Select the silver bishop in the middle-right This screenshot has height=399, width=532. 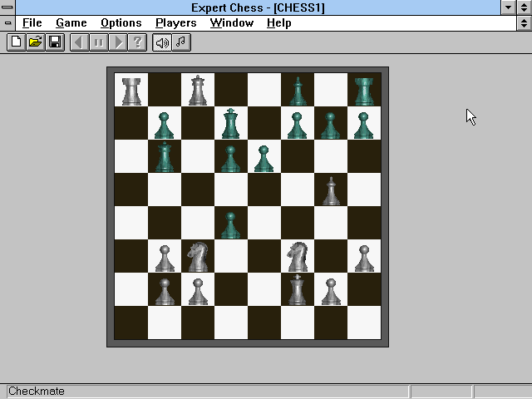pos(331,190)
